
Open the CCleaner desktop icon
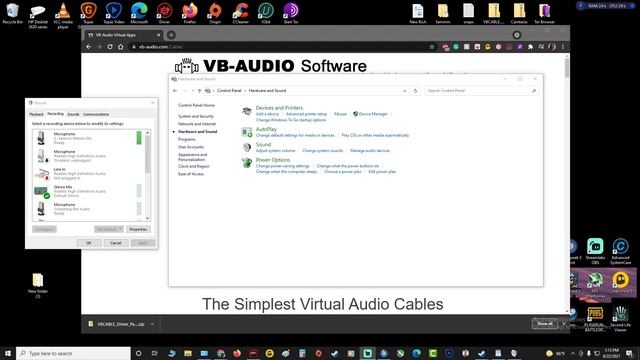(x=240, y=13)
